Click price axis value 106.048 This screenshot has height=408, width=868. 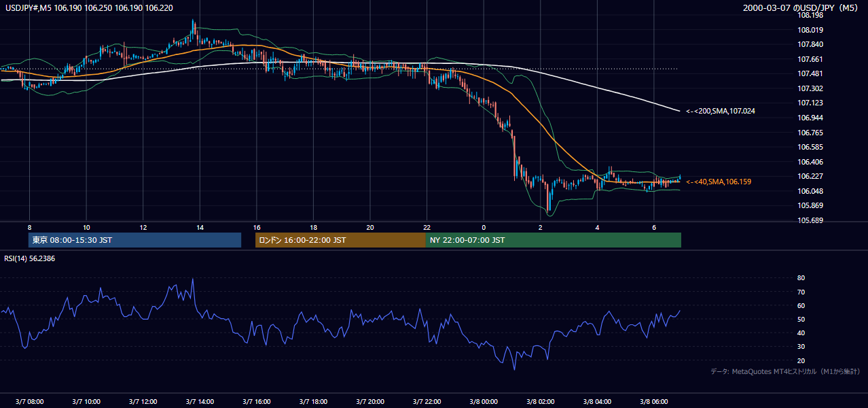point(811,191)
